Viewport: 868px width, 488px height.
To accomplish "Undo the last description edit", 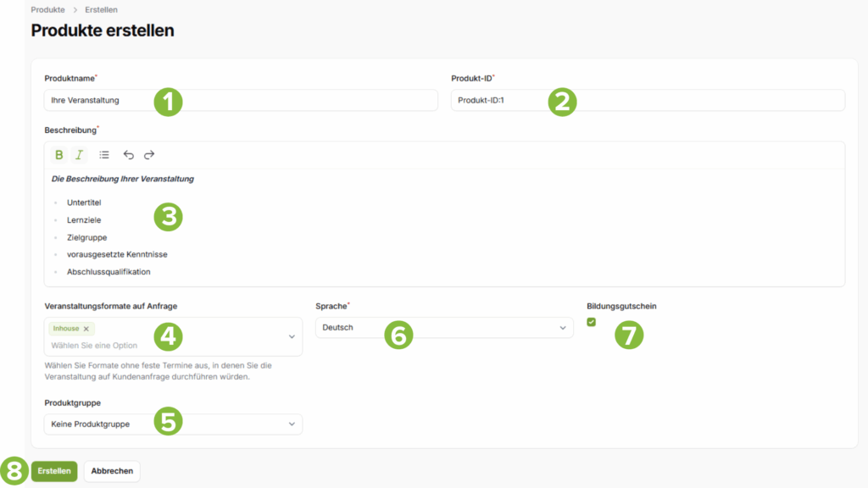I will pos(129,155).
